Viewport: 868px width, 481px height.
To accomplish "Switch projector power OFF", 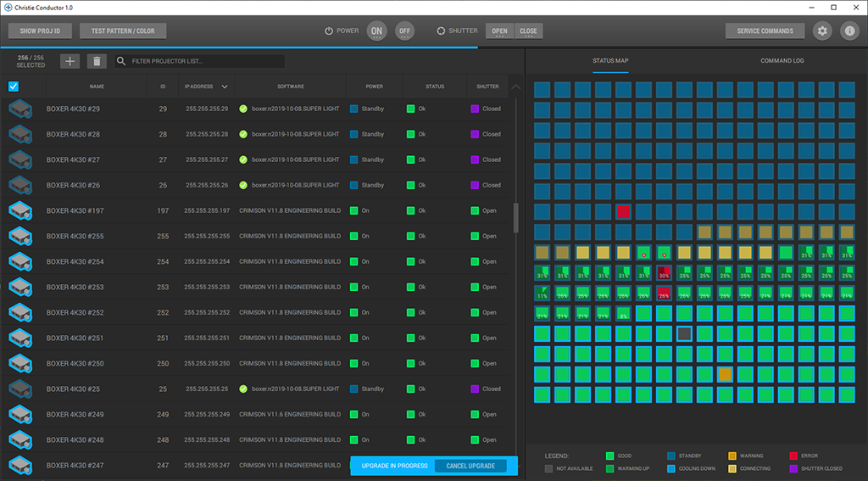I will 405,31.
